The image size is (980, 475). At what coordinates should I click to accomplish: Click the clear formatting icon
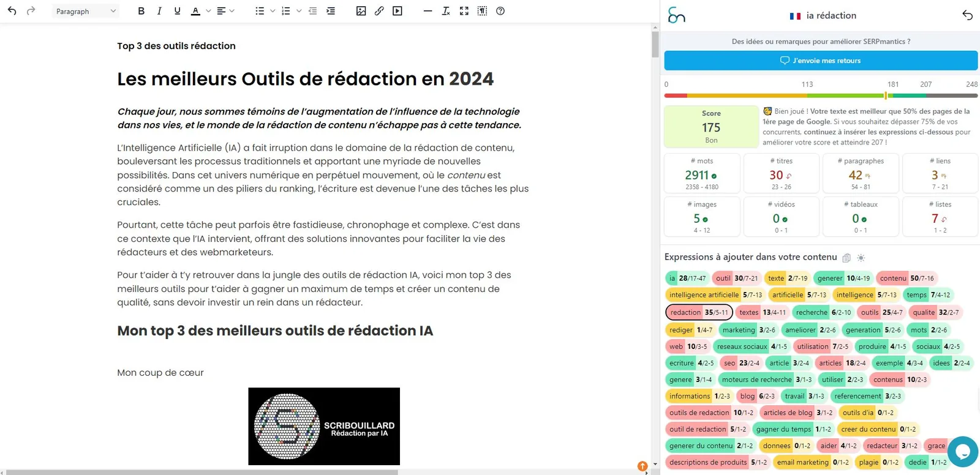click(446, 11)
